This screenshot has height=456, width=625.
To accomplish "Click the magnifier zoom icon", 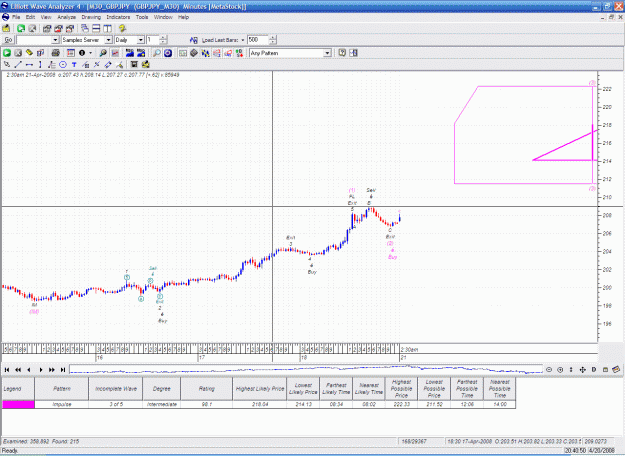I will click(157, 53).
